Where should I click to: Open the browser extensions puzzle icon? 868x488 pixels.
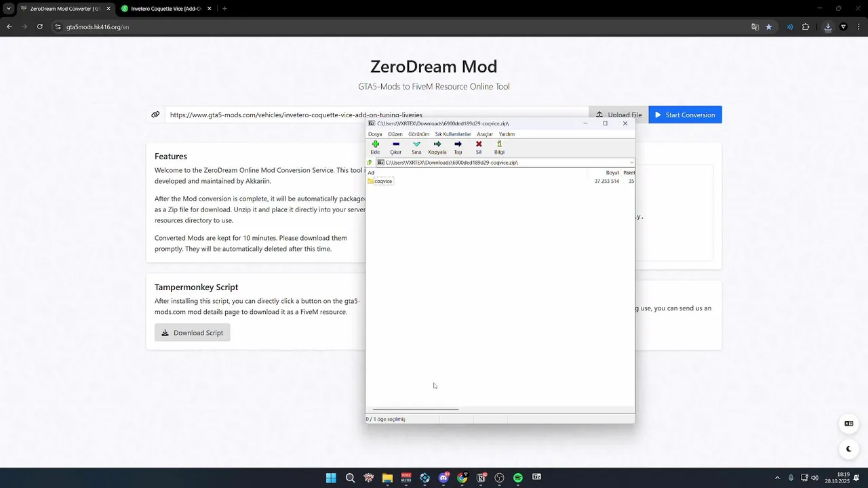806,27
